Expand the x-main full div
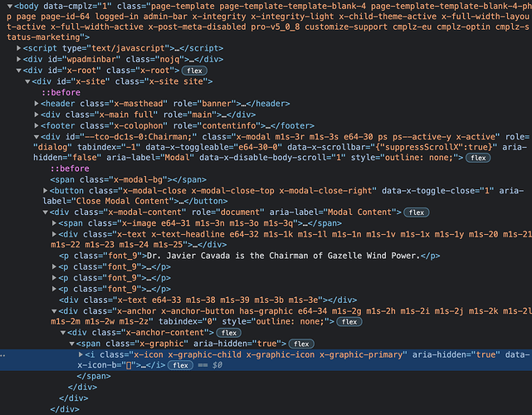Image resolution: width=532 pixels, height=415 pixels. pyautogui.click(x=37, y=114)
